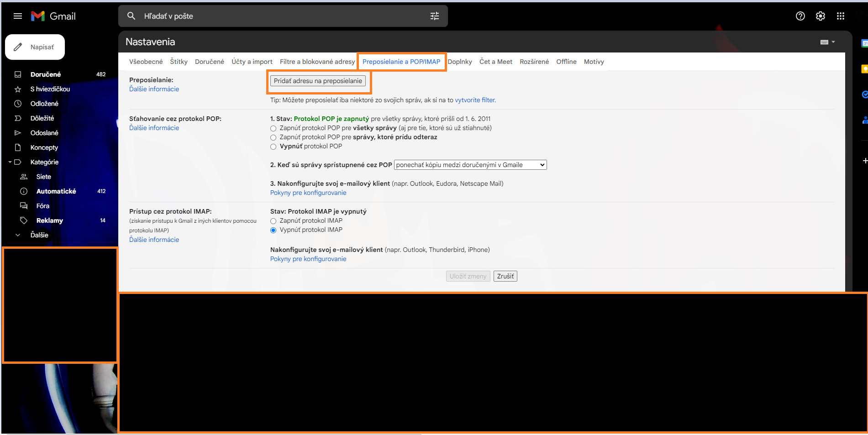Open the Doručené settings tab
The height and width of the screenshot is (435, 868).
point(210,62)
